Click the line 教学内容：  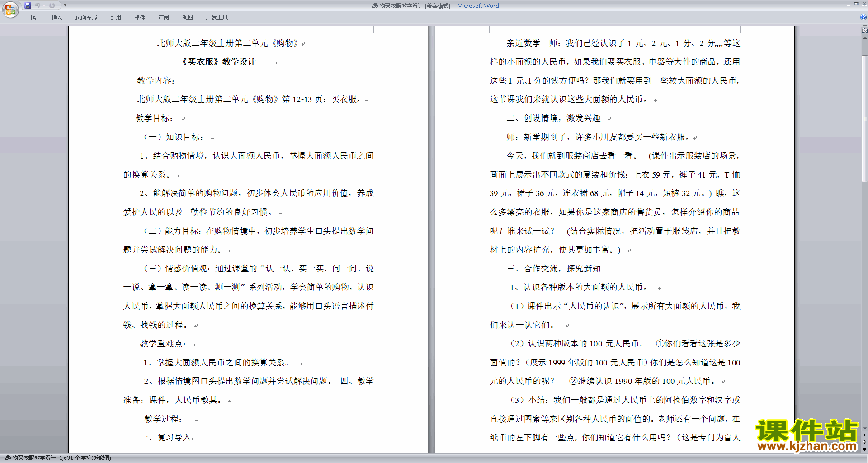click(x=156, y=81)
